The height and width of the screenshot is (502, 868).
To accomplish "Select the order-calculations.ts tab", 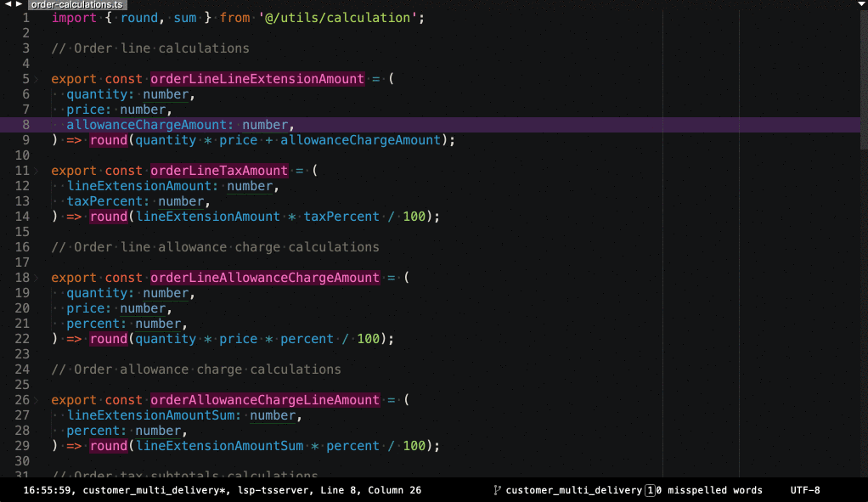I will pyautogui.click(x=76, y=3).
